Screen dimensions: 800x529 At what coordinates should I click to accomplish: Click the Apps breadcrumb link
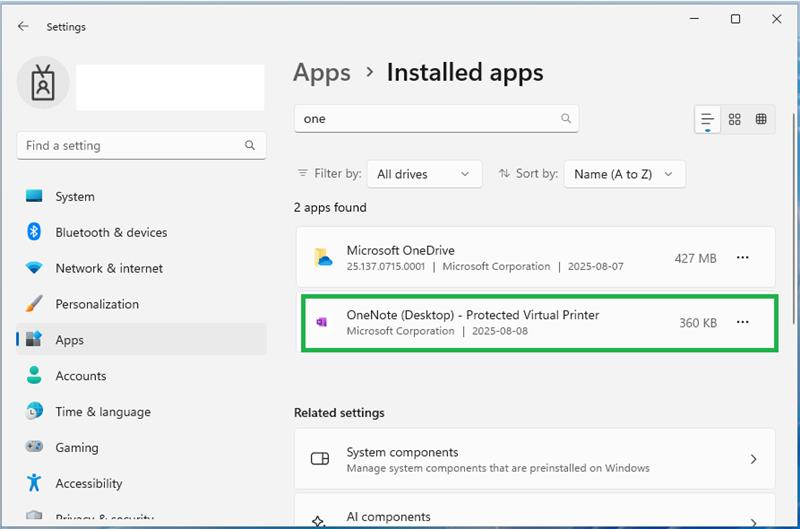pos(322,72)
